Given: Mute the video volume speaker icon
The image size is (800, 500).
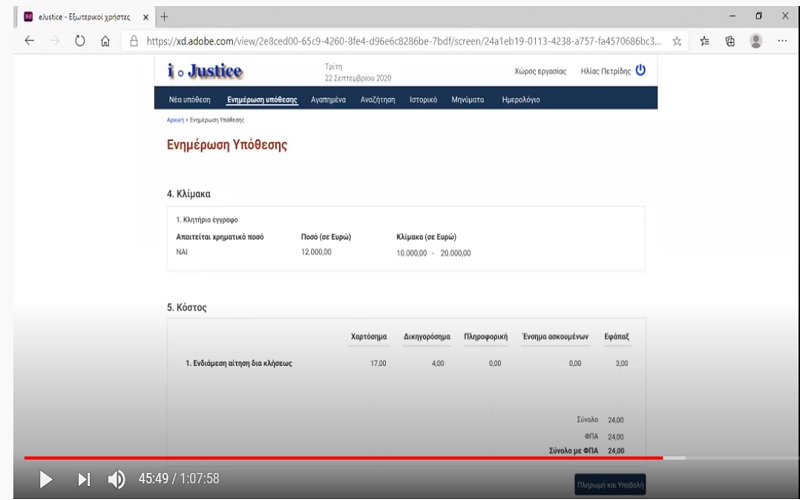Looking at the screenshot, I should [116, 479].
